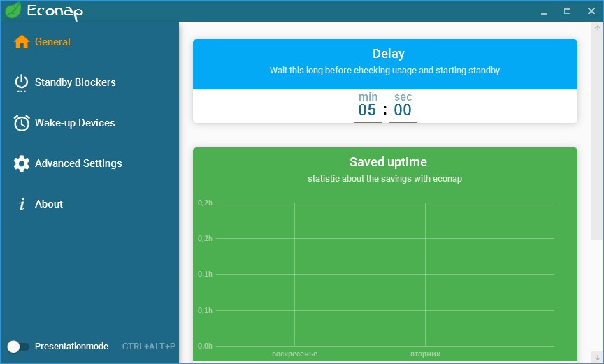Click the gear icon beside Advanced Settings
Viewport: 604px width, 364px height.
pos(22,163)
